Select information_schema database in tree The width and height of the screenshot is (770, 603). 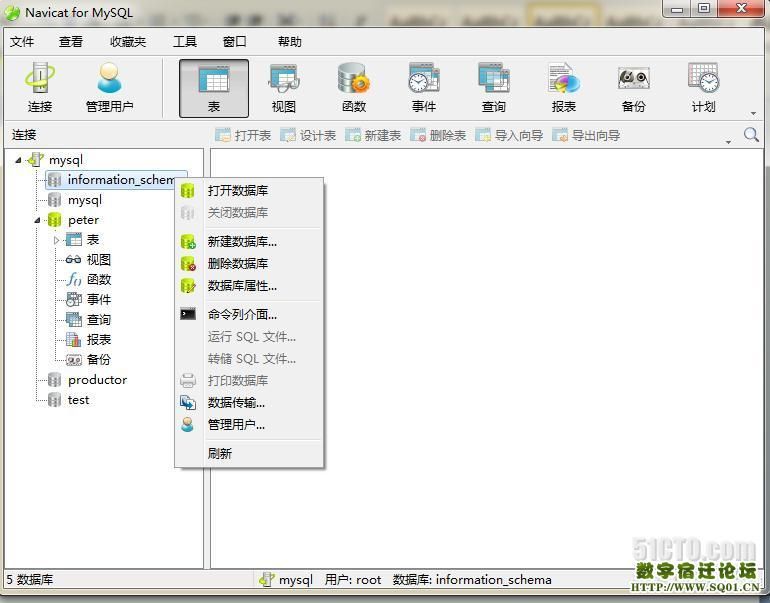[116, 180]
